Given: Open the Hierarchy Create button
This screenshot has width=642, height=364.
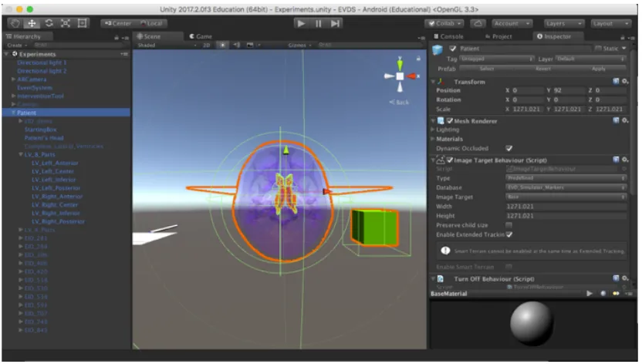Looking at the screenshot, I should click(17, 45).
